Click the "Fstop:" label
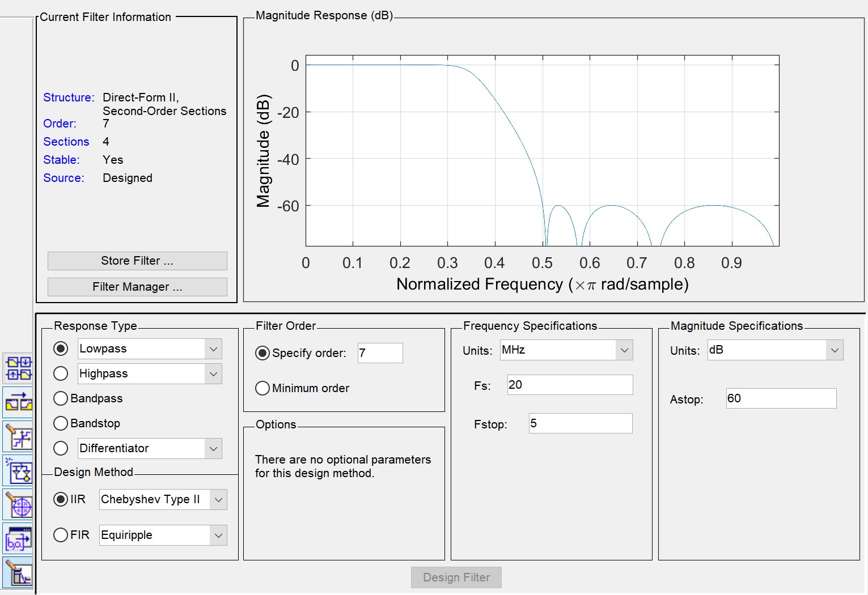 pos(490,424)
